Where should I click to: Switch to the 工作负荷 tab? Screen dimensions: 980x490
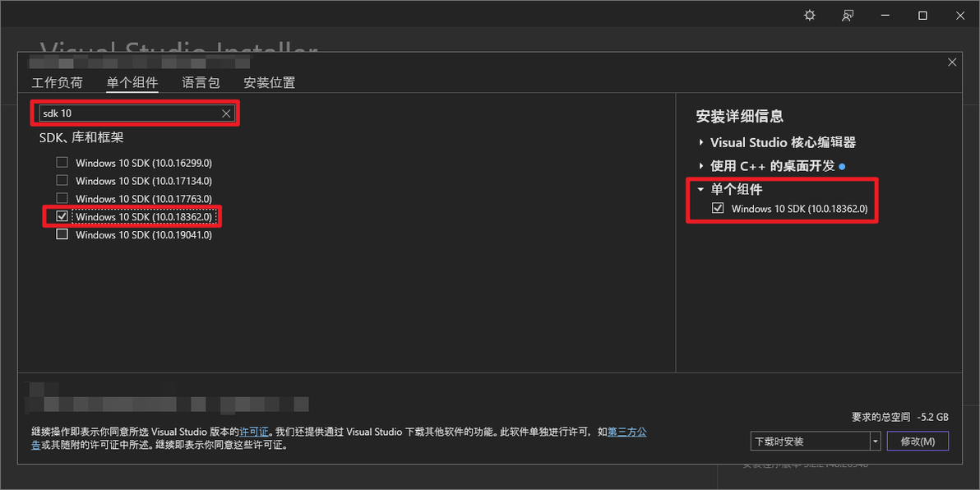[x=57, y=82]
